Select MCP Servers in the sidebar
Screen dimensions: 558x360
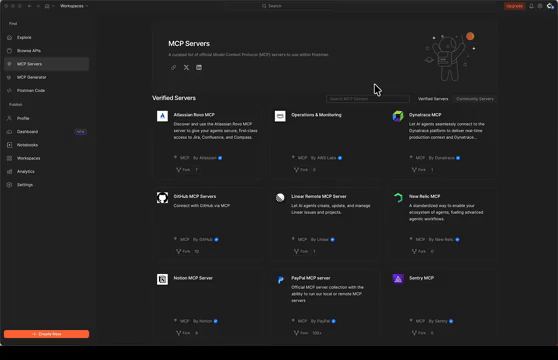click(x=47, y=64)
